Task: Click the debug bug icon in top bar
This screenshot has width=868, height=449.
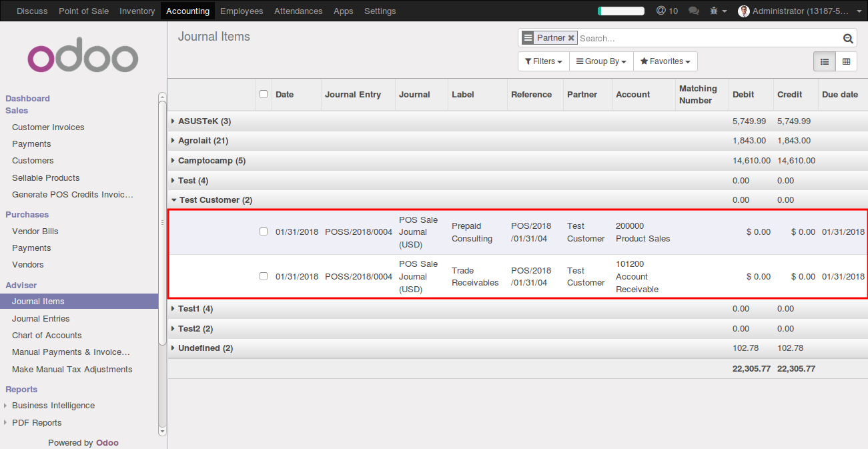Action: tap(713, 11)
